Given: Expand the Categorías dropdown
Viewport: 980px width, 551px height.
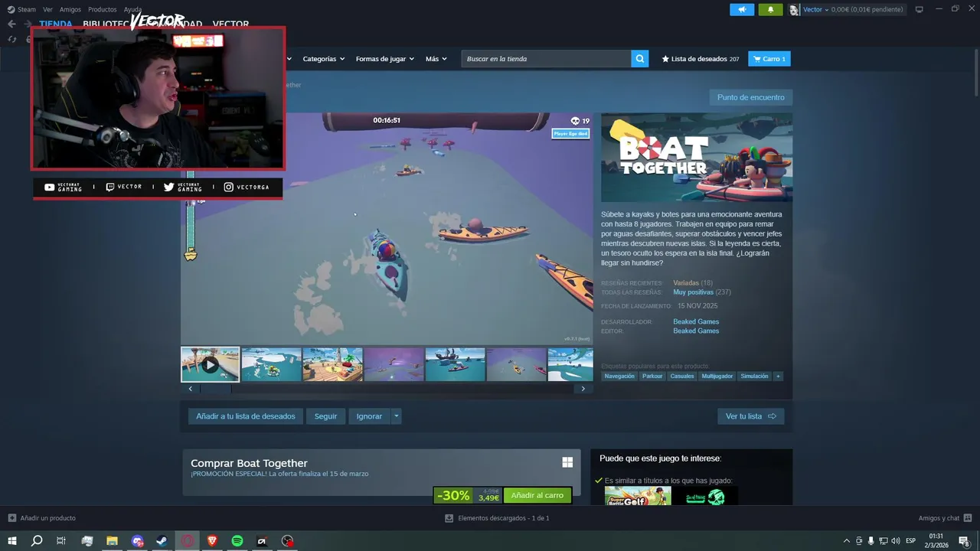Looking at the screenshot, I should pos(323,59).
